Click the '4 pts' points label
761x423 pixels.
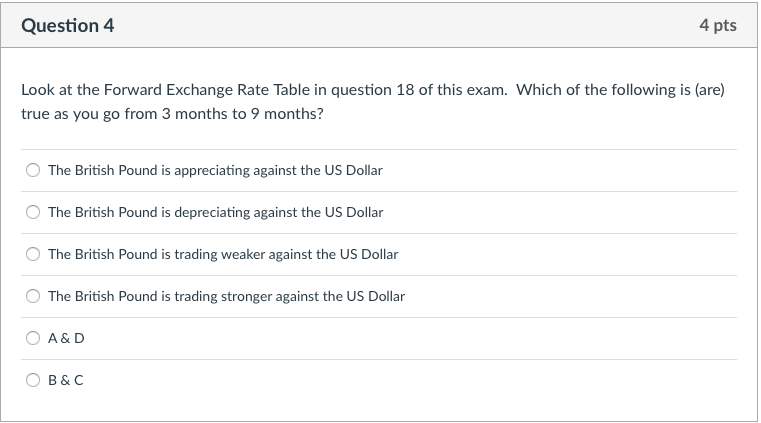(718, 26)
